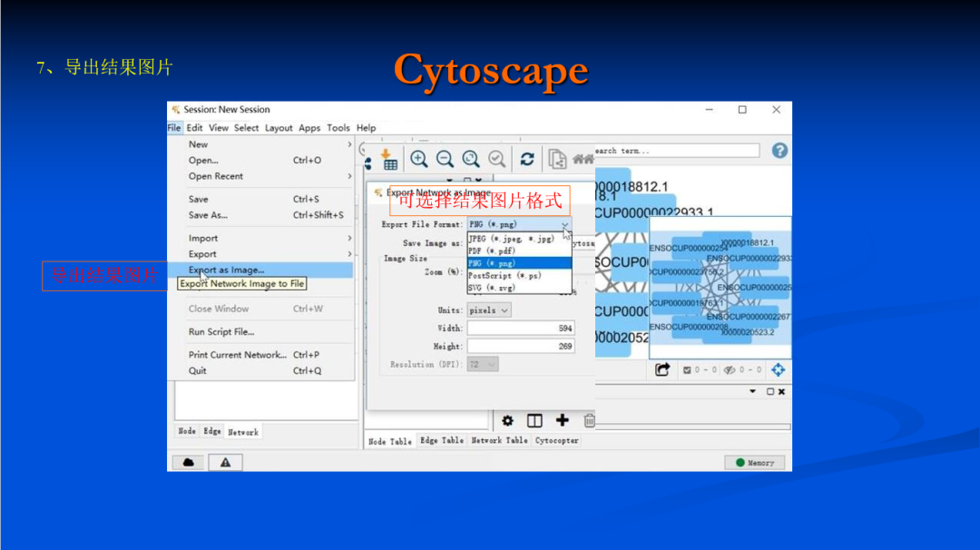Open the View menu

pos(218,127)
